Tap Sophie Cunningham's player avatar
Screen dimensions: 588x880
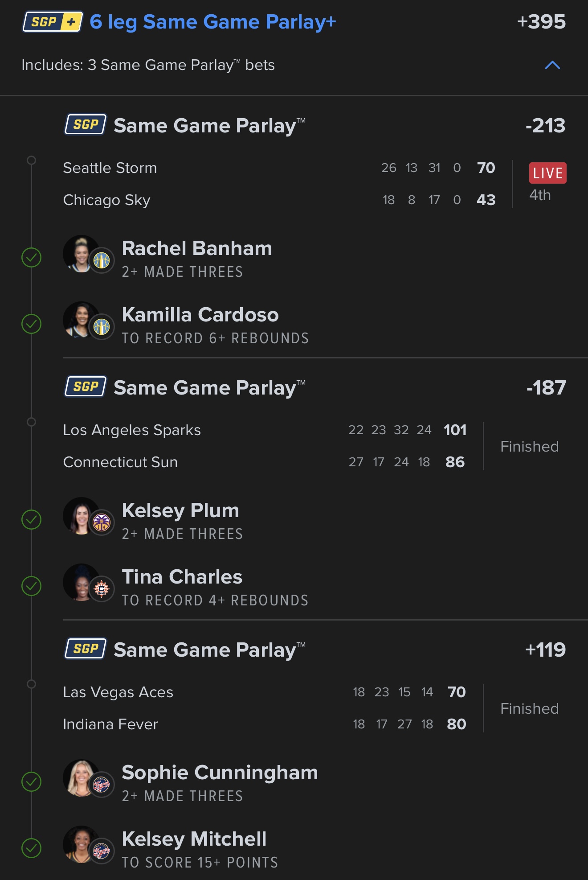(82, 778)
